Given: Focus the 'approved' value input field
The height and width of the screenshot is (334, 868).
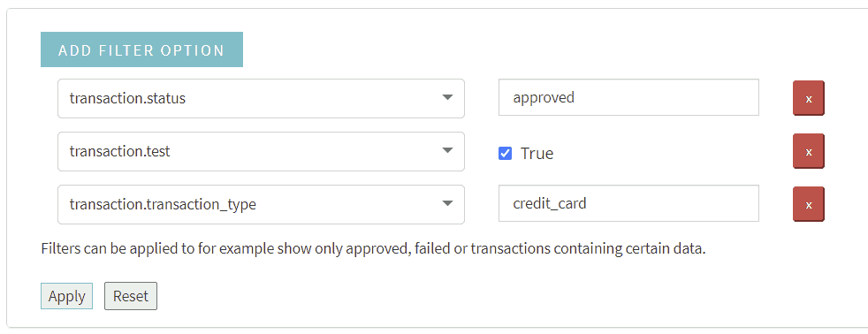Looking at the screenshot, I should pyautogui.click(x=628, y=97).
